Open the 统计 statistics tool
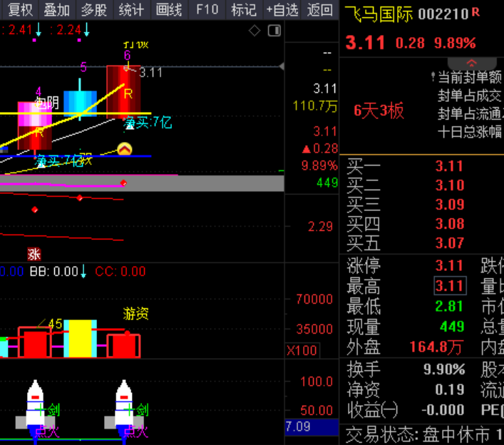 [131, 10]
